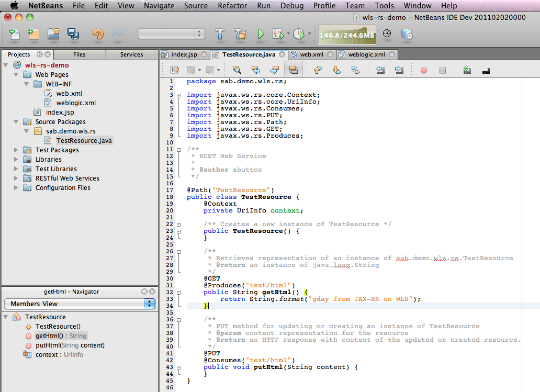The width and height of the screenshot is (540, 392).
Task: Toggle a breakpoint using the red circle icon
Action: coord(423,69)
